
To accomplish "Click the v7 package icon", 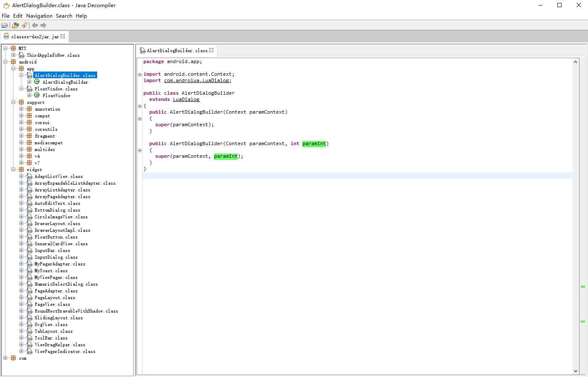I will (x=29, y=163).
